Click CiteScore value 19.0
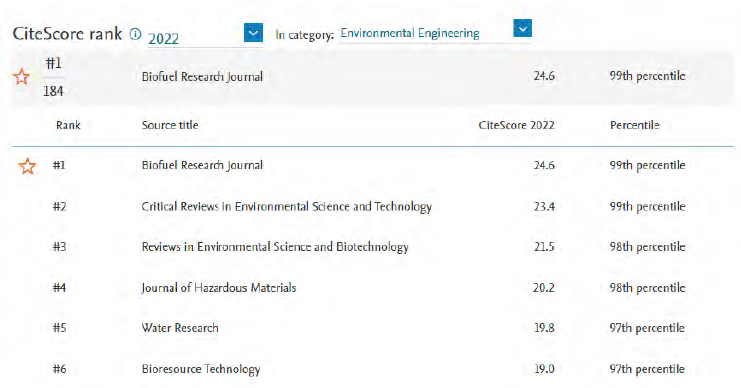 tap(544, 369)
